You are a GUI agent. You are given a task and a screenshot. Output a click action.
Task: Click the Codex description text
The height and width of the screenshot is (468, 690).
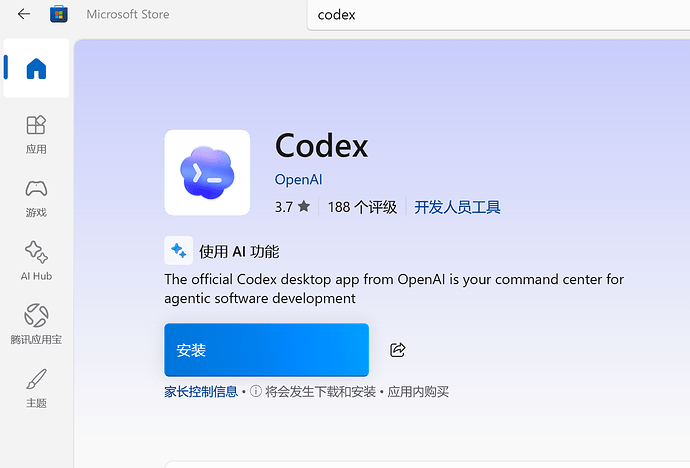click(x=394, y=289)
